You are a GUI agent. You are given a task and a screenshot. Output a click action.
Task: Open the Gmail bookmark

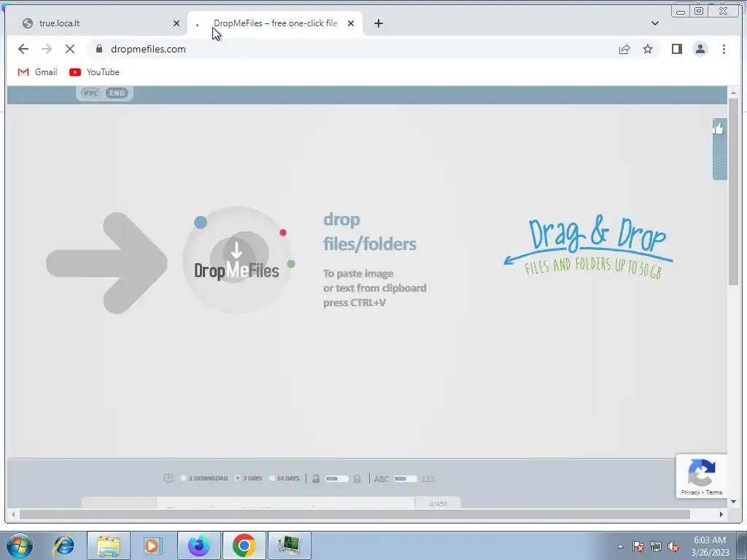tap(37, 72)
